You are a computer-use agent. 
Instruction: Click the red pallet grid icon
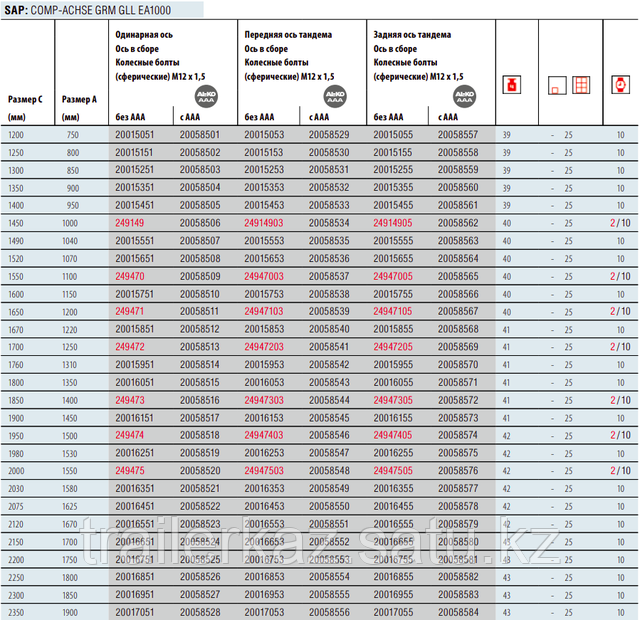click(x=581, y=85)
